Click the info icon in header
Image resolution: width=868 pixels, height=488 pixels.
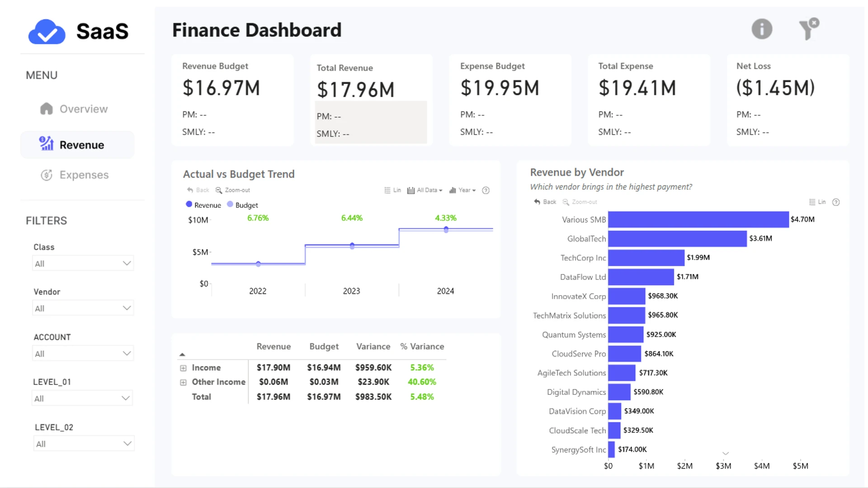pos(762,29)
